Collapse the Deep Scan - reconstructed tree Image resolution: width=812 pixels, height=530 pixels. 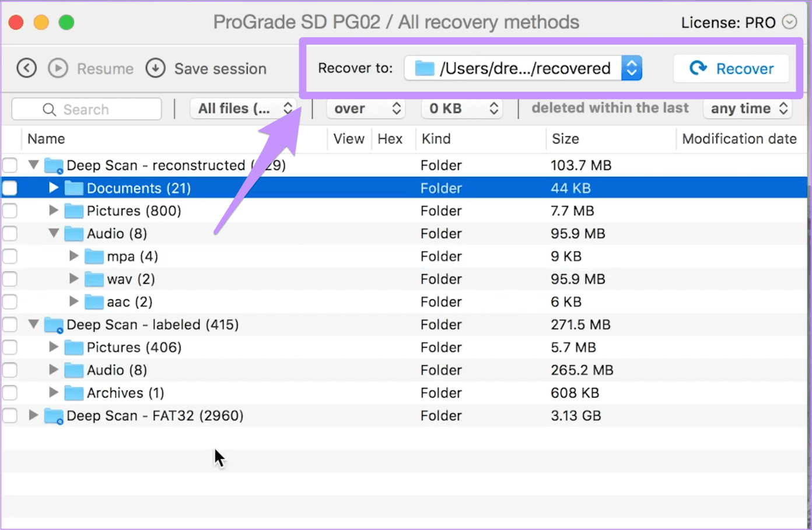[x=33, y=165]
